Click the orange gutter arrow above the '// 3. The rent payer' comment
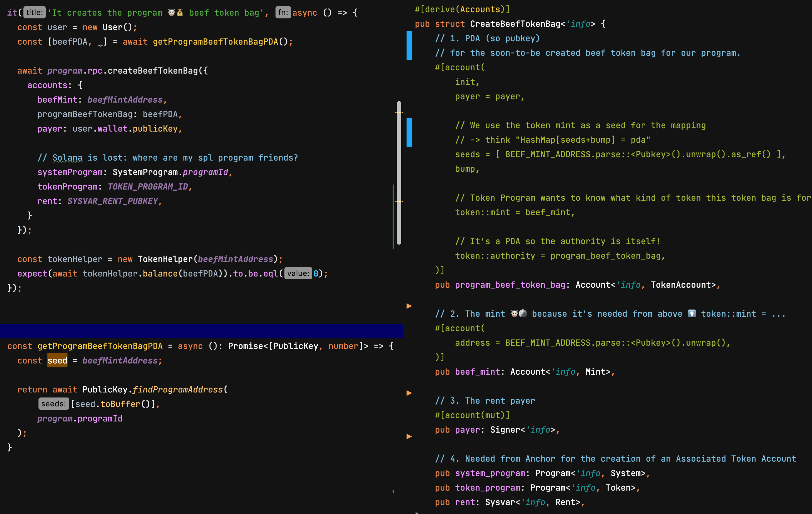 (x=409, y=393)
